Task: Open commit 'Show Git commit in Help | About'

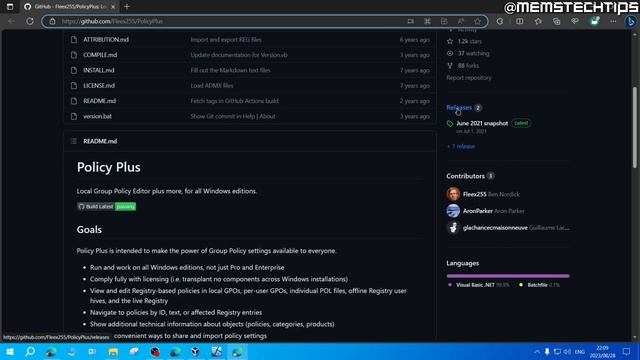Action: coord(233,116)
